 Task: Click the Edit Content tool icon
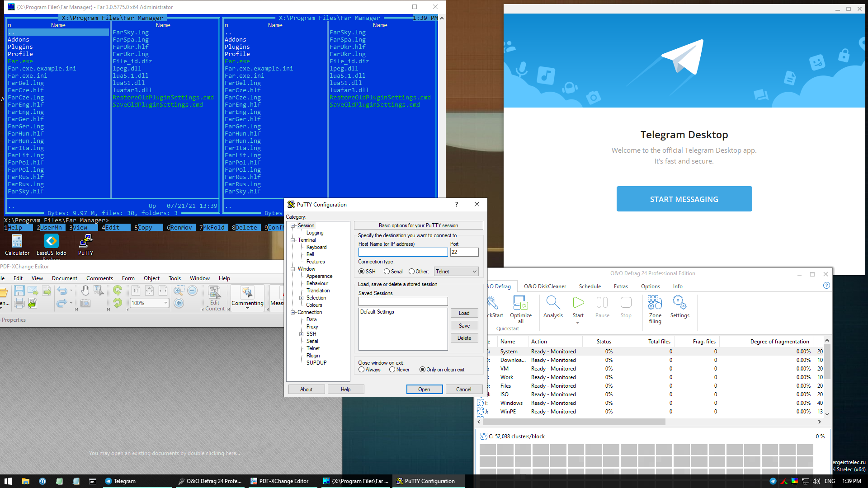click(x=215, y=293)
